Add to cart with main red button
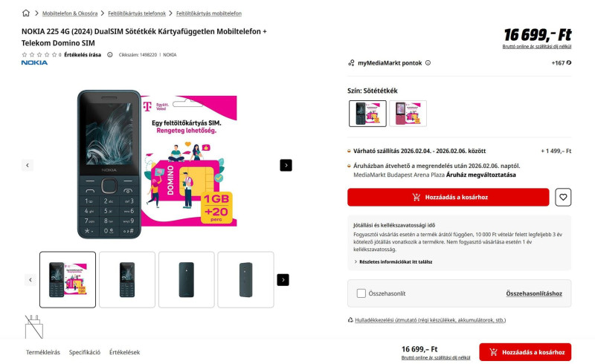 (x=448, y=197)
